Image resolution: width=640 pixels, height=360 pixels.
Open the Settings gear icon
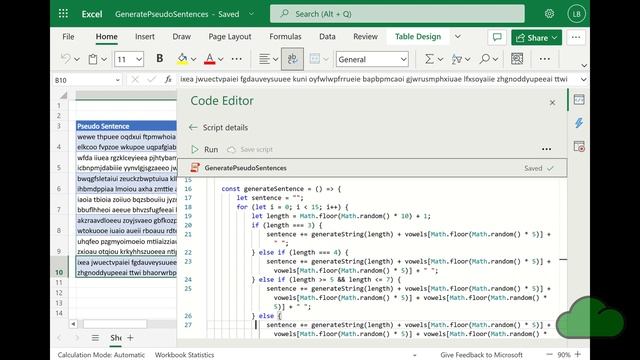pos(549,14)
